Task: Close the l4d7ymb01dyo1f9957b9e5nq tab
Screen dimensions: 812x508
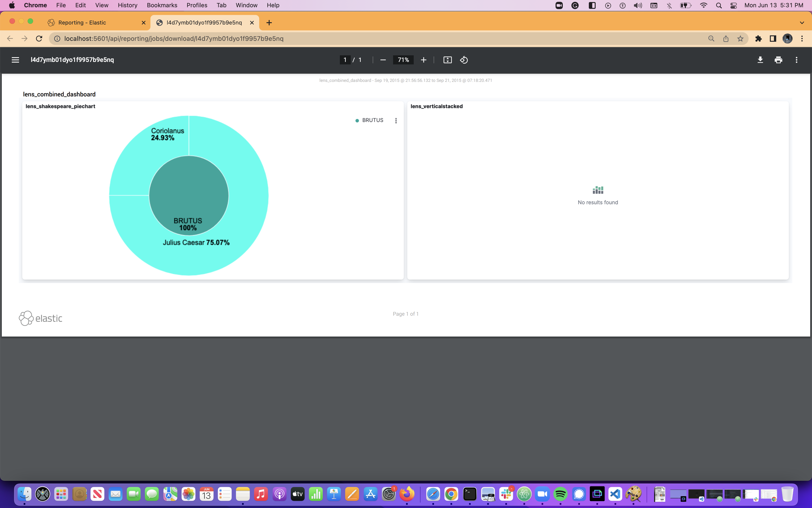Action: pyautogui.click(x=252, y=22)
